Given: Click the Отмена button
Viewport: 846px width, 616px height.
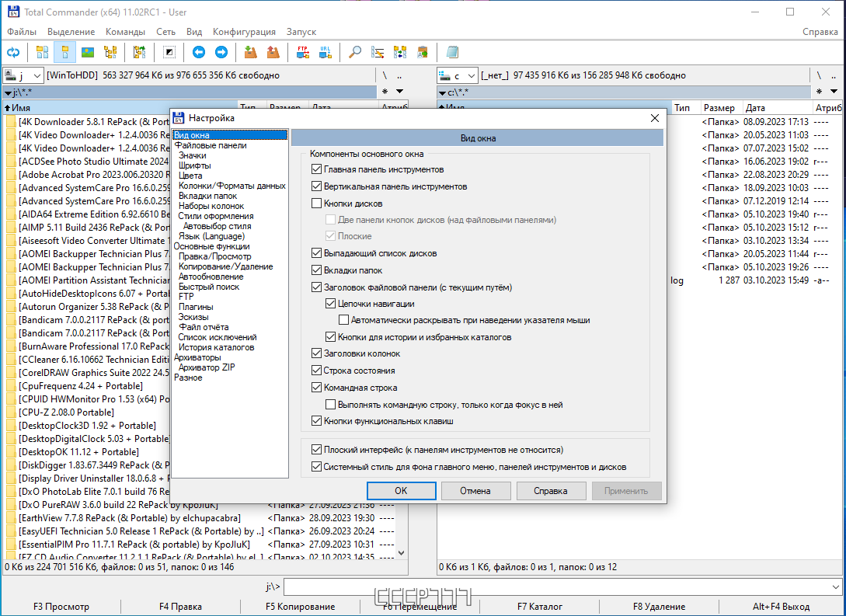Looking at the screenshot, I should pyautogui.click(x=475, y=491).
